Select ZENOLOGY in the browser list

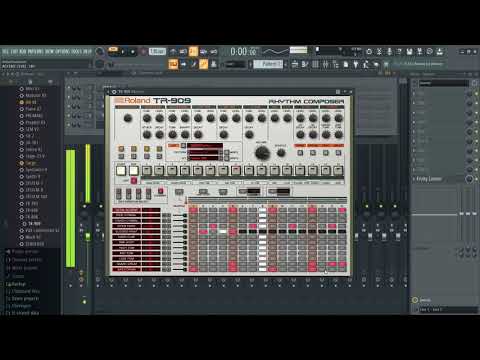(35, 244)
